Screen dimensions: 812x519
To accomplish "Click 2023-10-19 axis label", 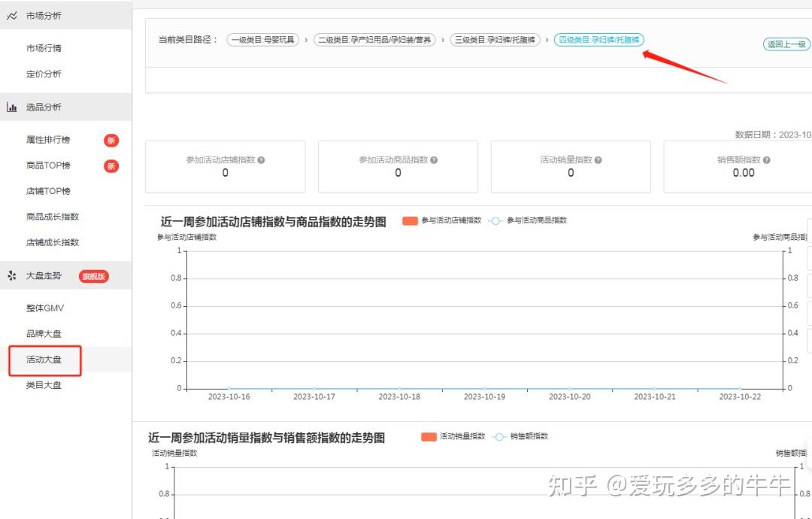I will click(x=484, y=396).
